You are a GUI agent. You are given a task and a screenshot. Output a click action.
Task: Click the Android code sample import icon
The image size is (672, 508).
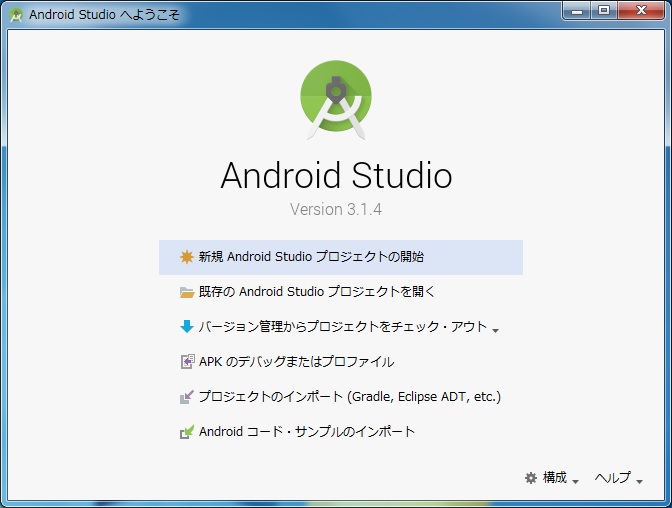click(187, 431)
